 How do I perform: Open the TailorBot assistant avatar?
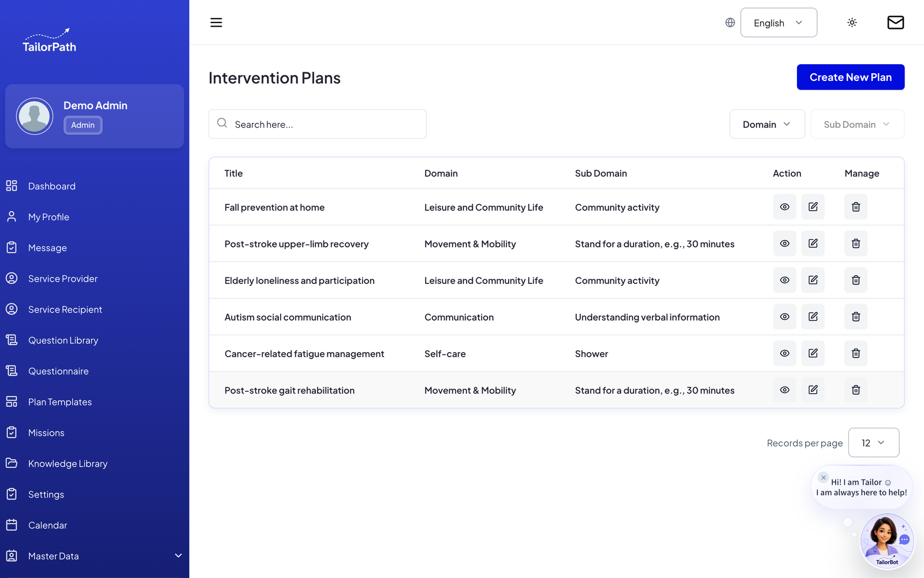coord(887,541)
